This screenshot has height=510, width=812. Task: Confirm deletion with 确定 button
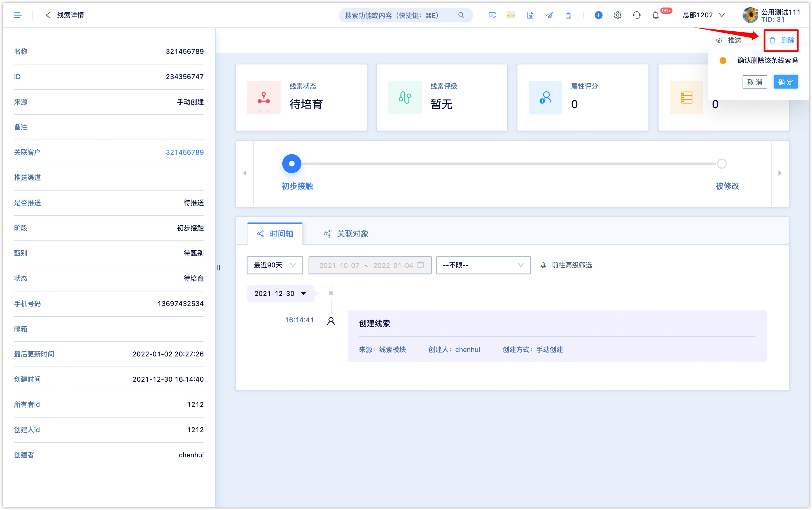coord(786,82)
